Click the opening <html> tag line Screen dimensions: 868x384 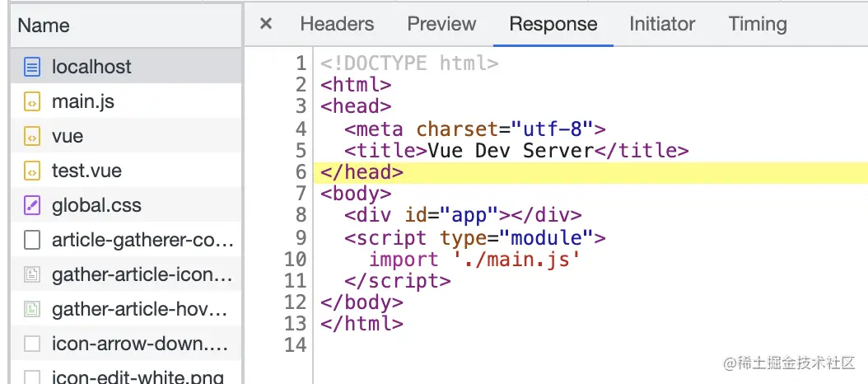(x=356, y=85)
